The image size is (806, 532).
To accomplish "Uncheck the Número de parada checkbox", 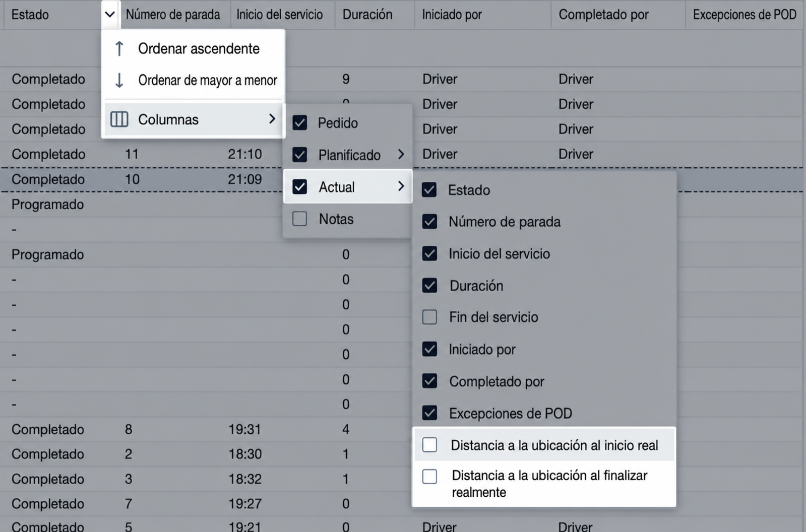I will [x=429, y=222].
